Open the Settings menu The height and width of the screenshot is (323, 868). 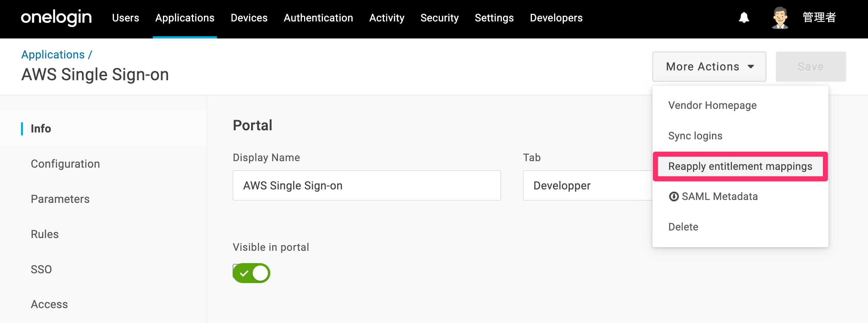494,18
